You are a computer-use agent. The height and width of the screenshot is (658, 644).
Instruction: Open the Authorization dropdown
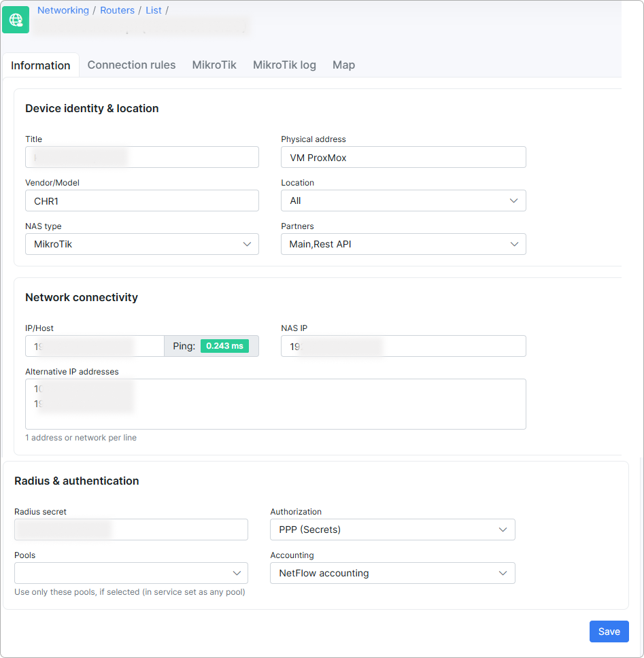[392, 530]
